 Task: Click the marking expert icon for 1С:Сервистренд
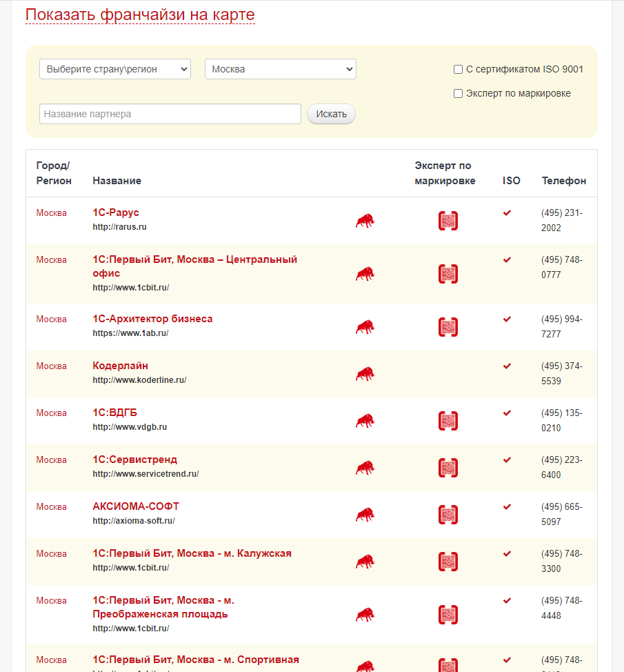pos(448,468)
